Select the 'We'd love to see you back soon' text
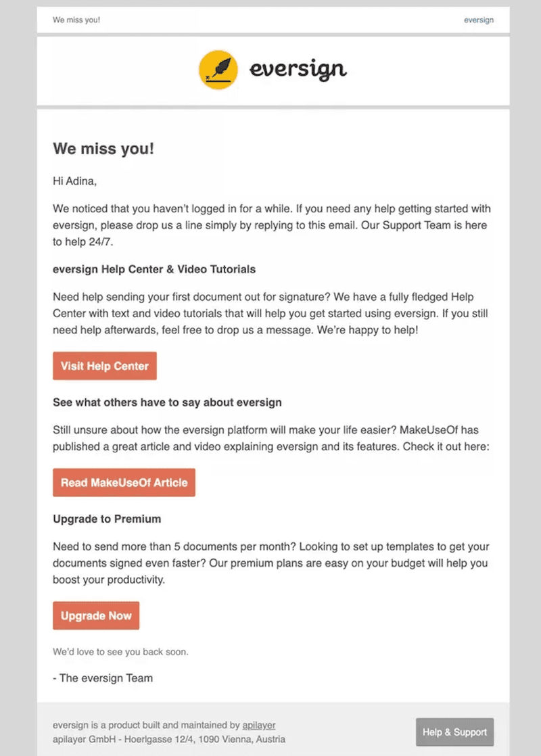This screenshot has width=541, height=756. (x=120, y=651)
